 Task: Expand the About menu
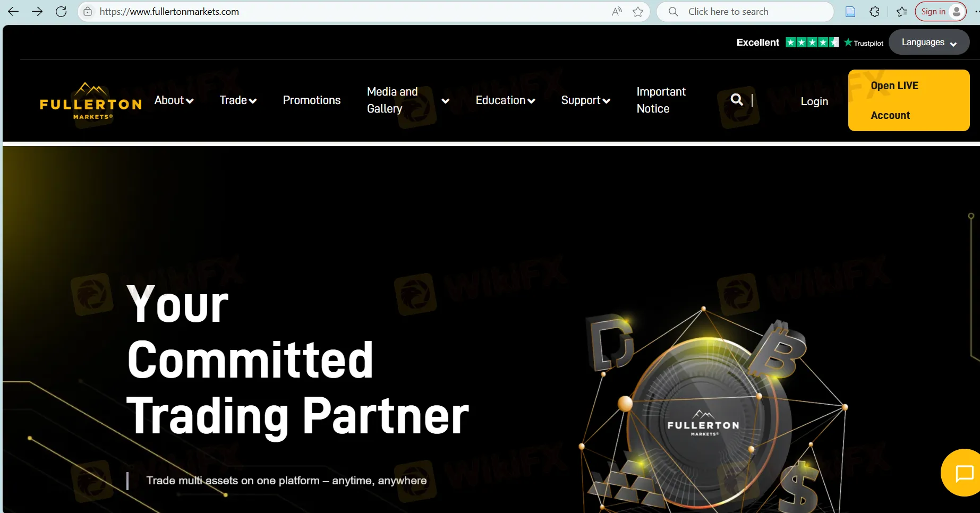pyautogui.click(x=174, y=100)
